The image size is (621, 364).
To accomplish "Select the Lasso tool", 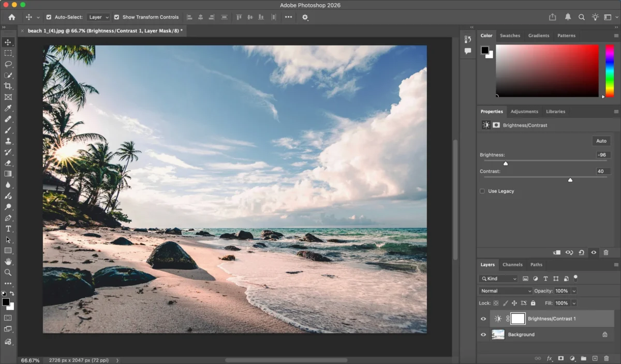I will 8,64.
